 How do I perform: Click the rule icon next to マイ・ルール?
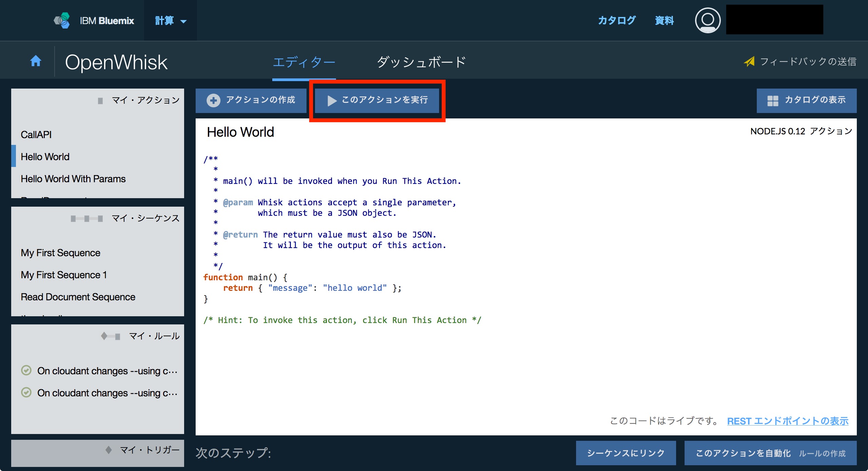(111, 336)
